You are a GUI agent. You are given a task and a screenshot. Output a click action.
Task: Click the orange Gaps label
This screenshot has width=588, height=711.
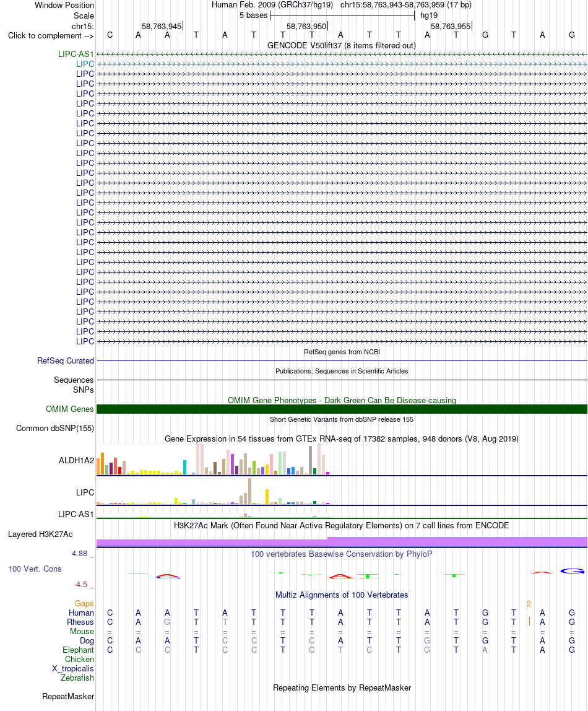(84, 603)
